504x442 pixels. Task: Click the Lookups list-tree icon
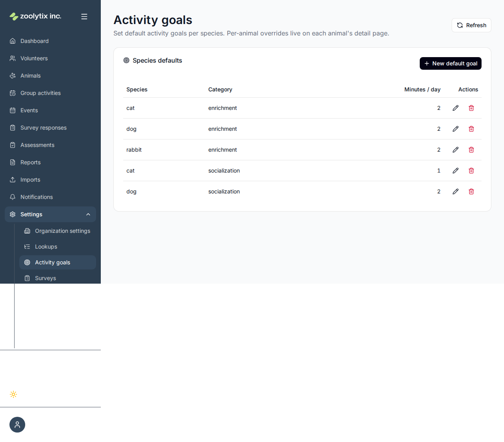click(27, 247)
